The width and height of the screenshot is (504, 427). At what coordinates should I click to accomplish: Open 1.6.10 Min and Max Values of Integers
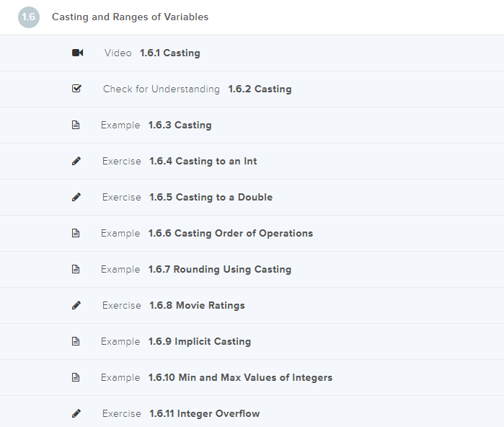pos(240,377)
